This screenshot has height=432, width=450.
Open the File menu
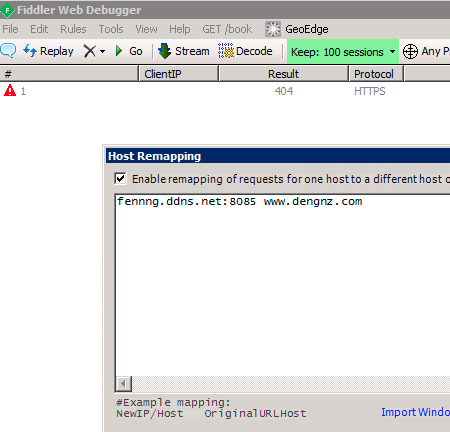10,29
